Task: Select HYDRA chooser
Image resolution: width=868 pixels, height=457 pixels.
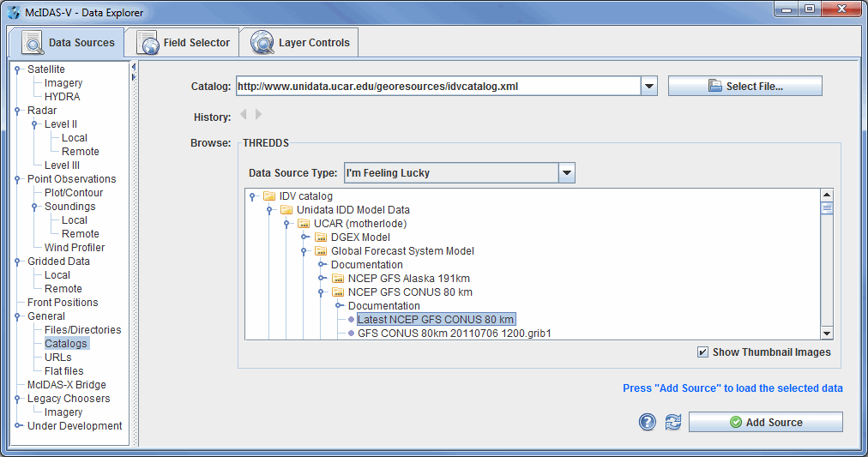Action: (x=62, y=97)
